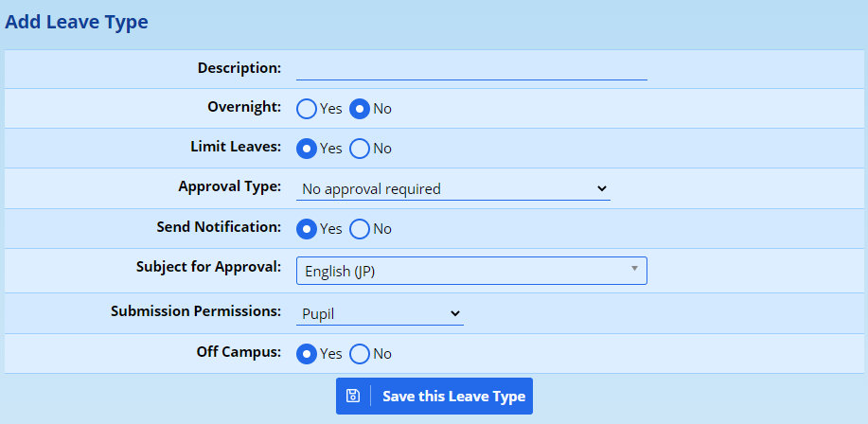Click the Subject for Approval arrow
Viewport: 868px width, 424px height.
coord(634,271)
